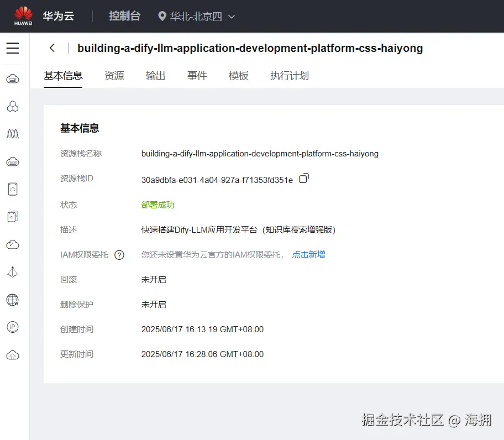Click the Huawei Cloud logo

(x=23, y=15)
